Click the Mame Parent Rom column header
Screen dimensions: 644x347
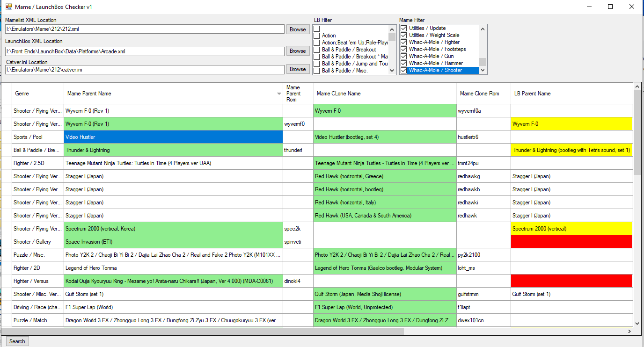click(x=298, y=94)
